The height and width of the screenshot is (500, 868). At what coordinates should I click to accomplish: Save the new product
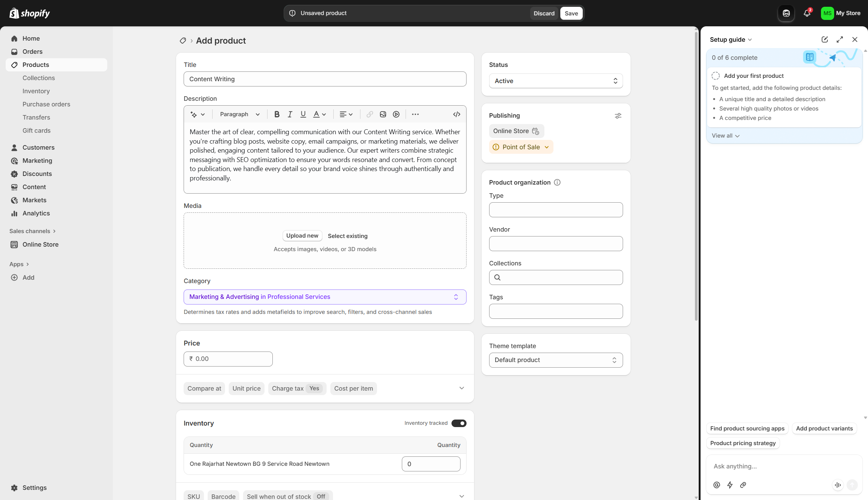point(571,13)
